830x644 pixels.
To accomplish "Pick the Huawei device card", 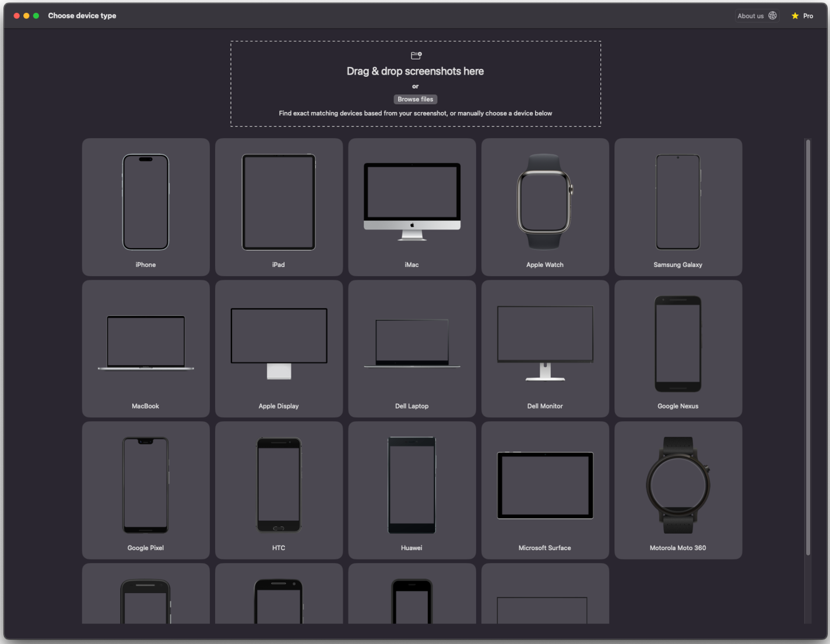I will 412,490.
